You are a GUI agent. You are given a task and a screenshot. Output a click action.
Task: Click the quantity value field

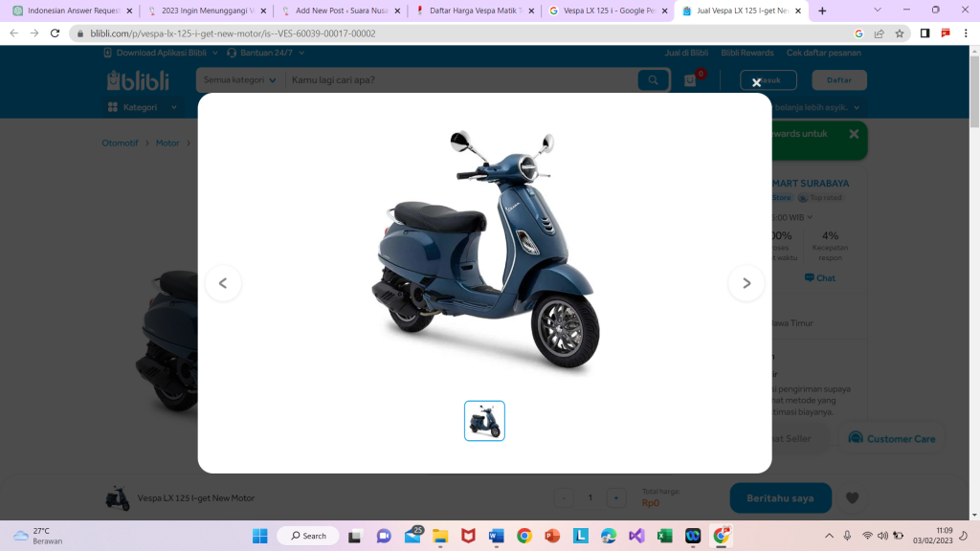(590, 497)
